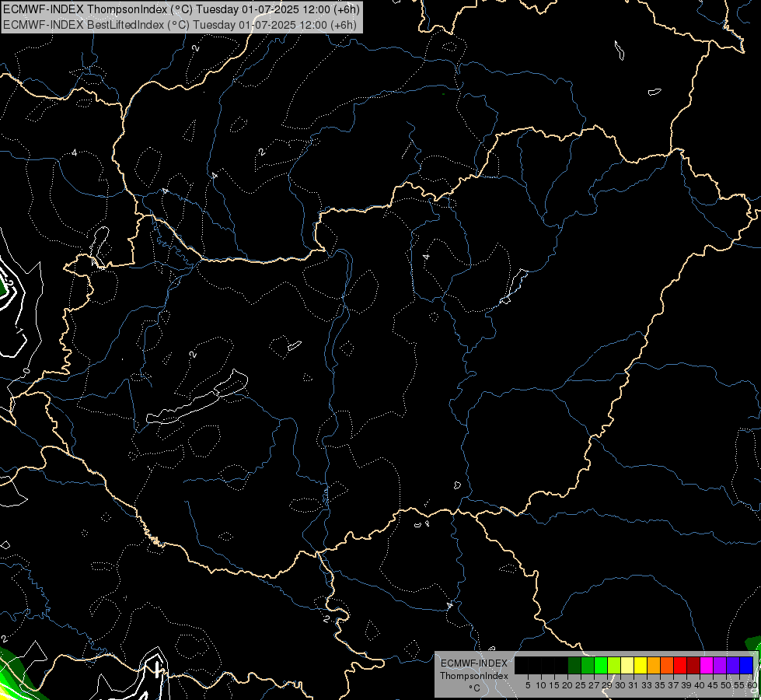Click the legend tick label 55
Screen dimensions: 761x700
tap(738, 685)
